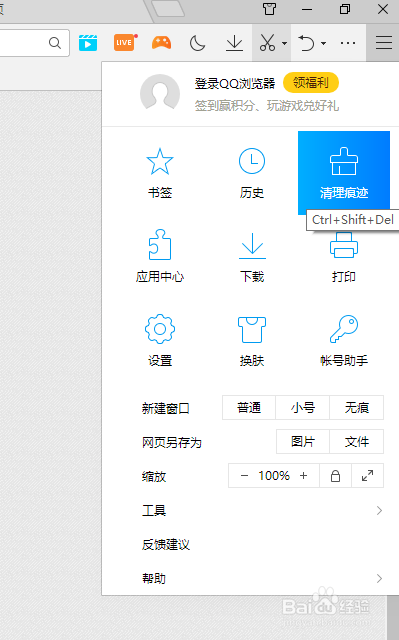
Task: Open a 普通 normal new window
Action: click(249, 407)
